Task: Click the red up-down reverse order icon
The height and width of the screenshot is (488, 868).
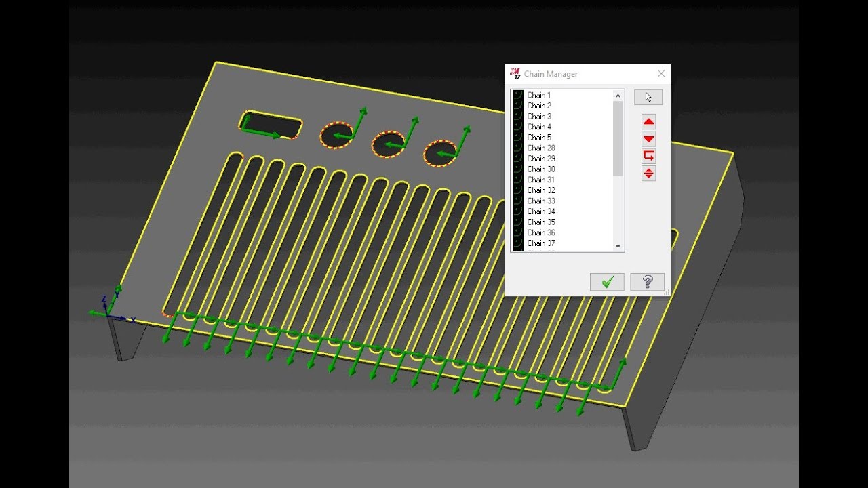Action: (x=649, y=173)
